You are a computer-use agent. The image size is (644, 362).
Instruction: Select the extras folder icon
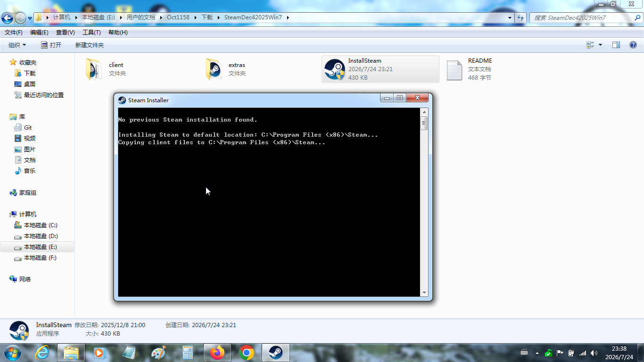(x=213, y=69)
